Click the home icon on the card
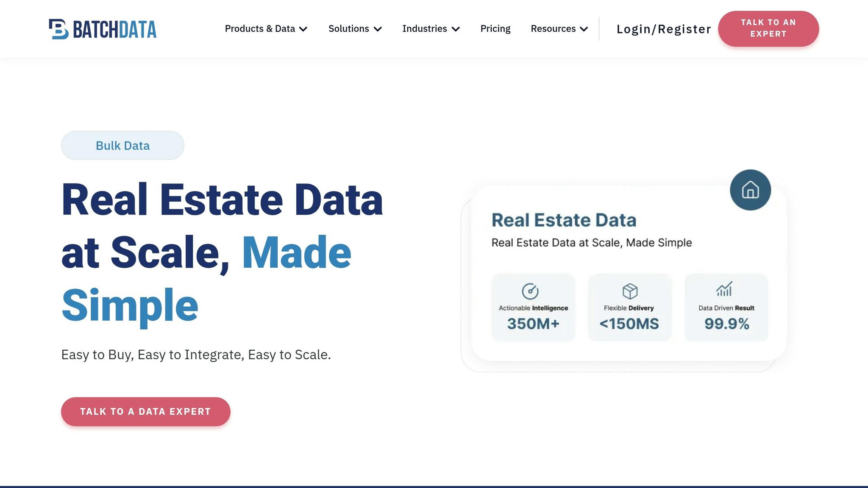This screenshot has width=868, height=488. 750,190
